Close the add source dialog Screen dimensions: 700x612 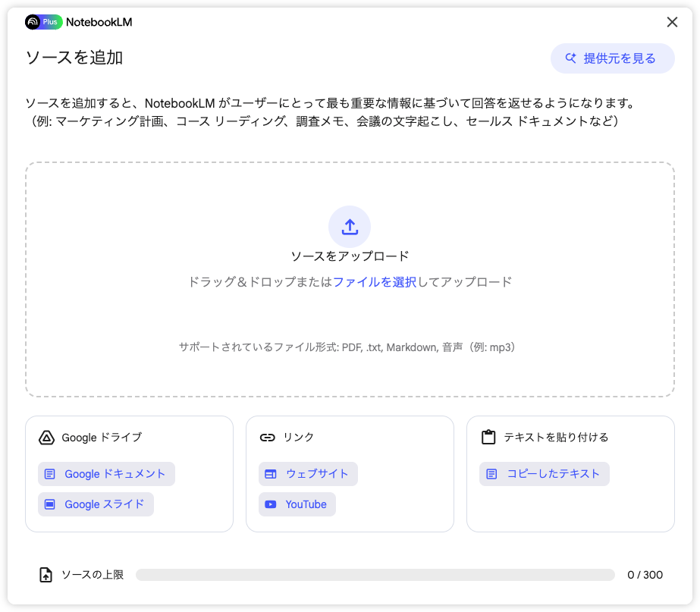click(672, 22)
